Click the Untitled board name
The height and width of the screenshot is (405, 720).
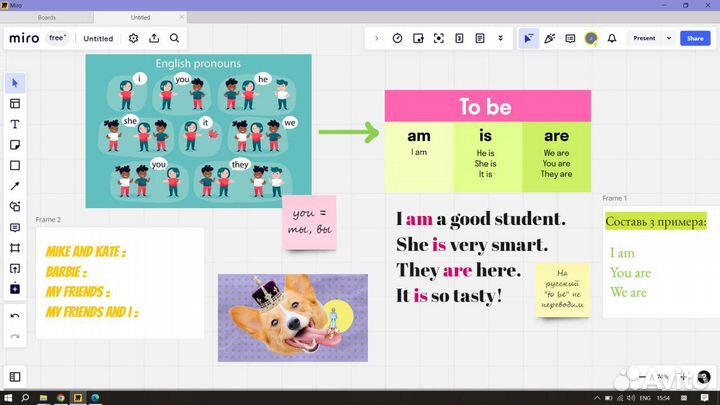[98, 38]
